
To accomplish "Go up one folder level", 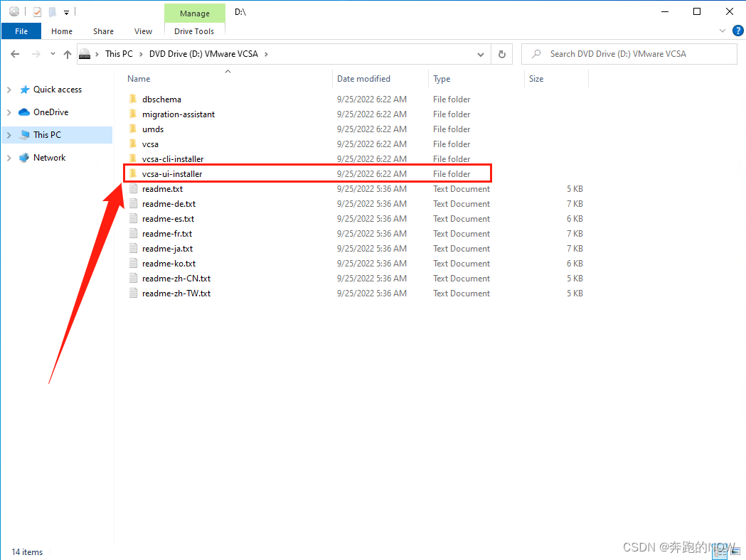I will click(x=68, y=54).
